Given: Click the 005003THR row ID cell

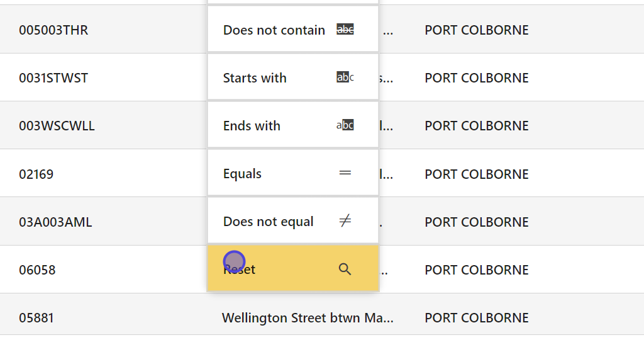Looking at the screenshot, I should (53, 30).
